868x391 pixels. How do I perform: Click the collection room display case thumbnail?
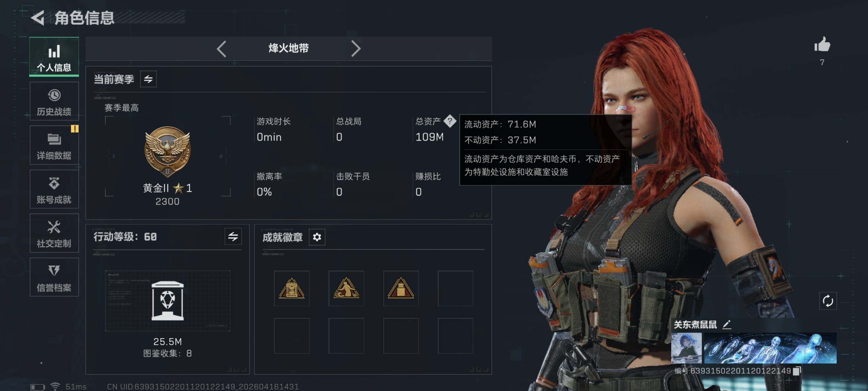tap(168, 301)
